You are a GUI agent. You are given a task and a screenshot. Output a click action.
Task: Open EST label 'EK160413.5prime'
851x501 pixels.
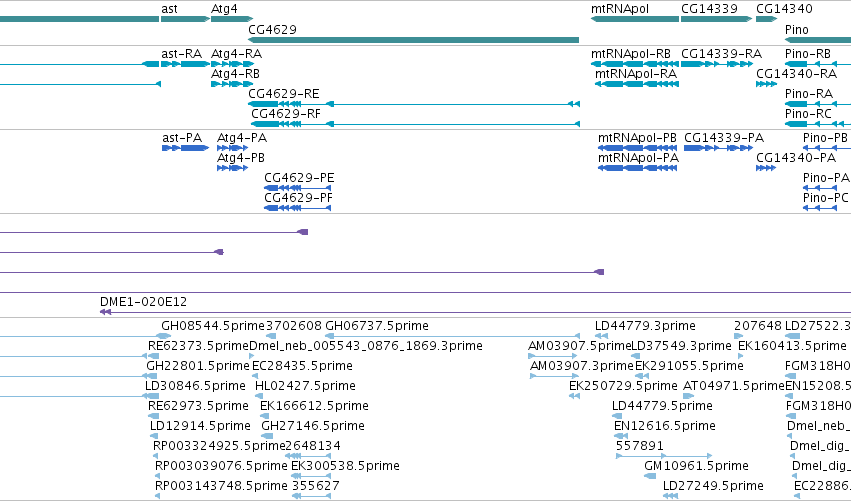click(x=792, y=346)
